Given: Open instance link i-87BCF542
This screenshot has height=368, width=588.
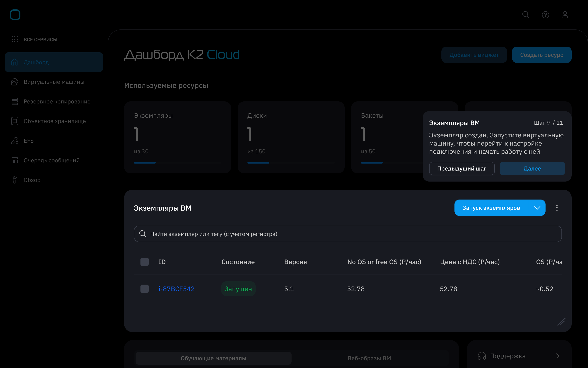Looking at the screenshot, I should [177, 289].
